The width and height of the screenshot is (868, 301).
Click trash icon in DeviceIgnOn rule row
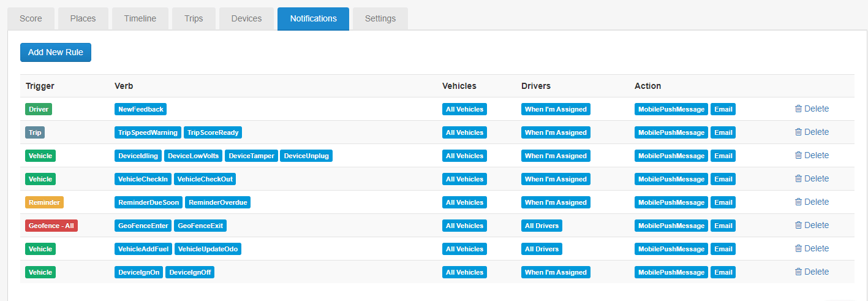tap(798, 272)
